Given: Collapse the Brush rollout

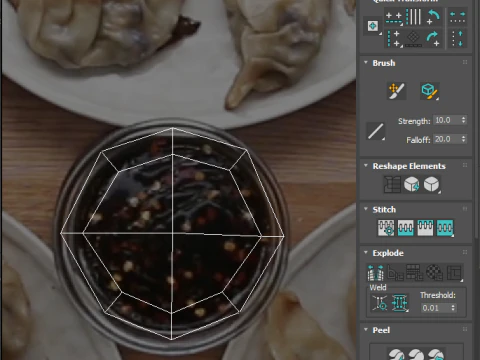Looking at the screenshot, I should [366, 62].
